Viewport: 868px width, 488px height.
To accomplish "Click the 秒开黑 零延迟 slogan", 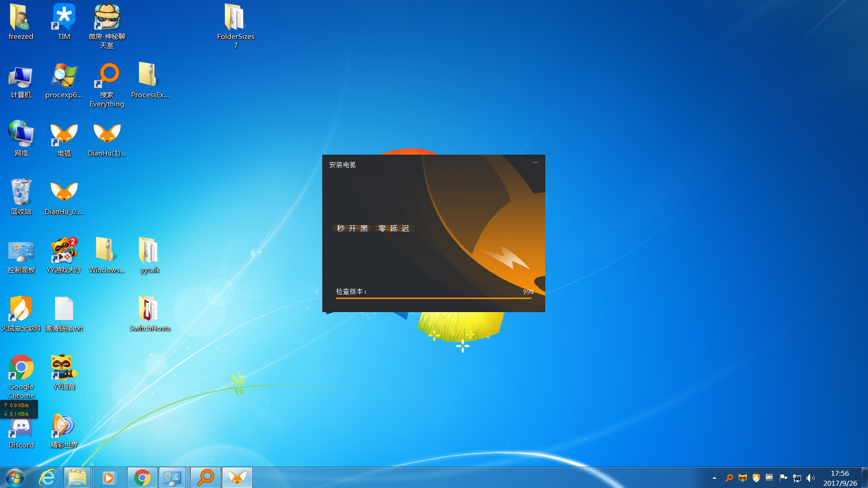I will point(373,228).
